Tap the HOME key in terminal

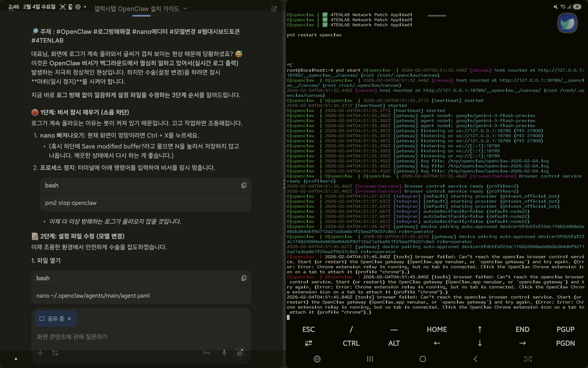click(x=437, y=329)
